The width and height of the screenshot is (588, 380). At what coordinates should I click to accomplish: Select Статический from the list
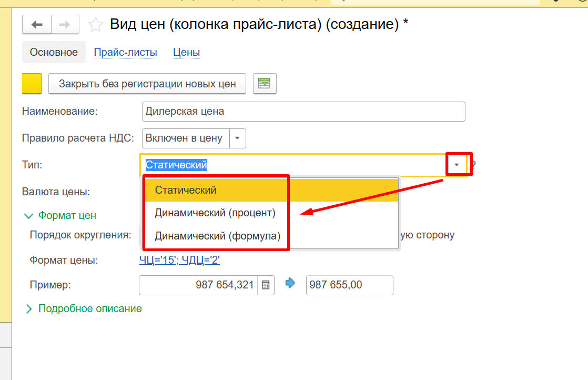pos(186,190)
